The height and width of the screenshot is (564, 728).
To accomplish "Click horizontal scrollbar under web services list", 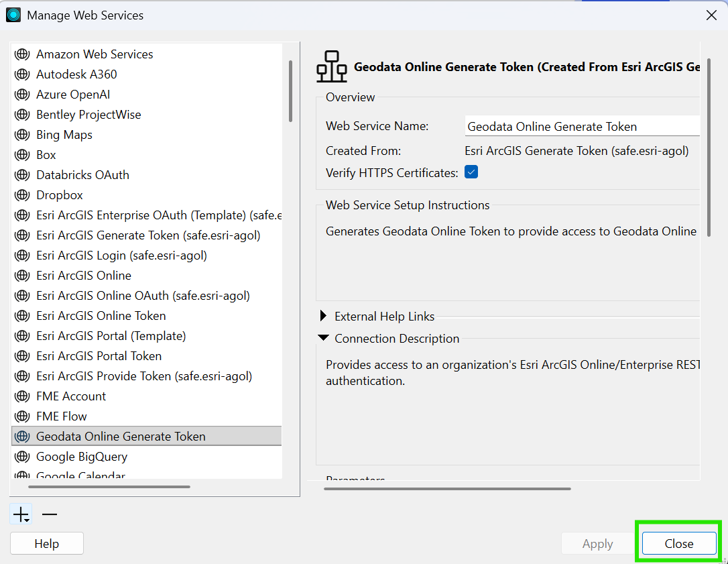I will click(x=109, y=487).
